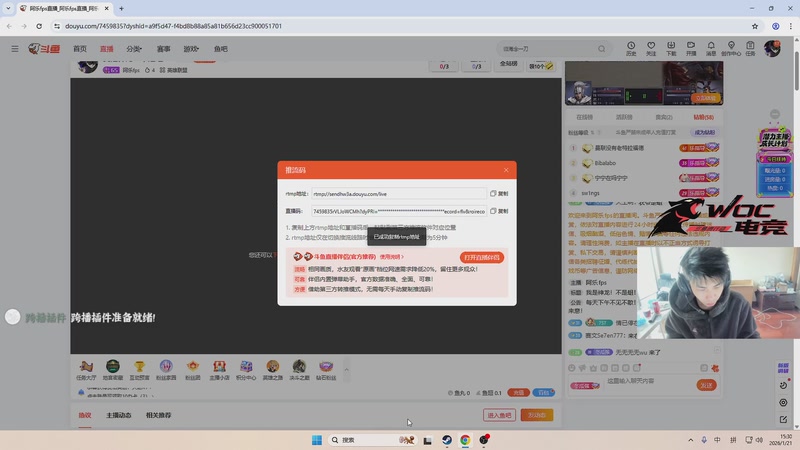
Task: Select the sw1ngs ranking row
Action: [644, 193]
